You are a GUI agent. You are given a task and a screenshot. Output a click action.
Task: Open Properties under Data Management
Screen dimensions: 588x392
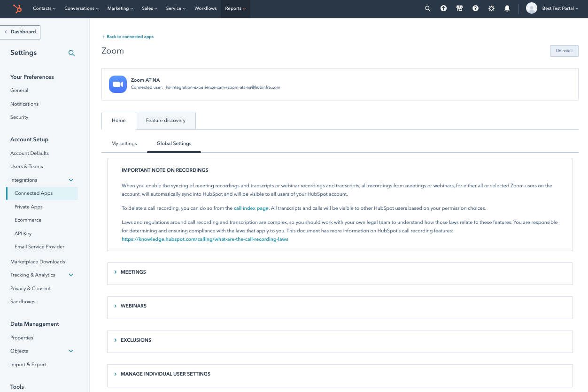(22, 338)
